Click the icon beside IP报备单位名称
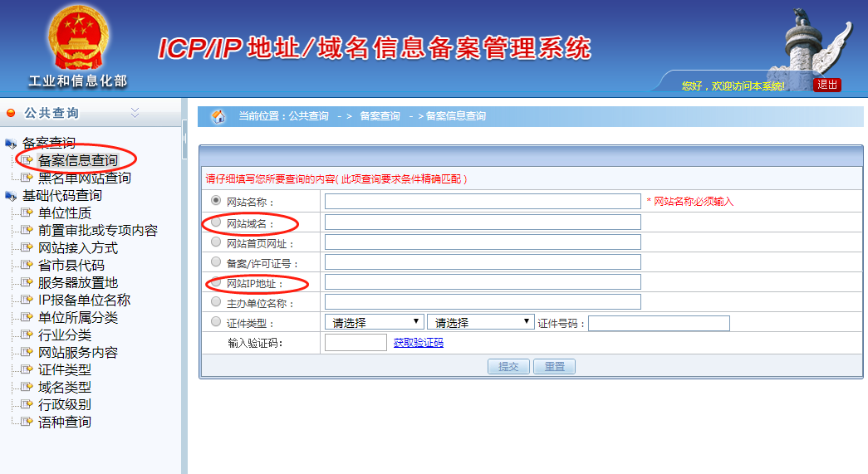The width and height of the screenshot is (868, 474). tap(27, 300)
